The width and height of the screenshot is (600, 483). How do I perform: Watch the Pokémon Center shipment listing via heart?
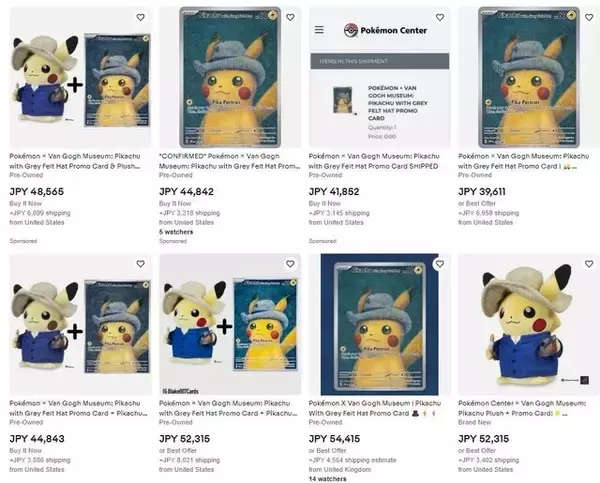click(439, 17)
